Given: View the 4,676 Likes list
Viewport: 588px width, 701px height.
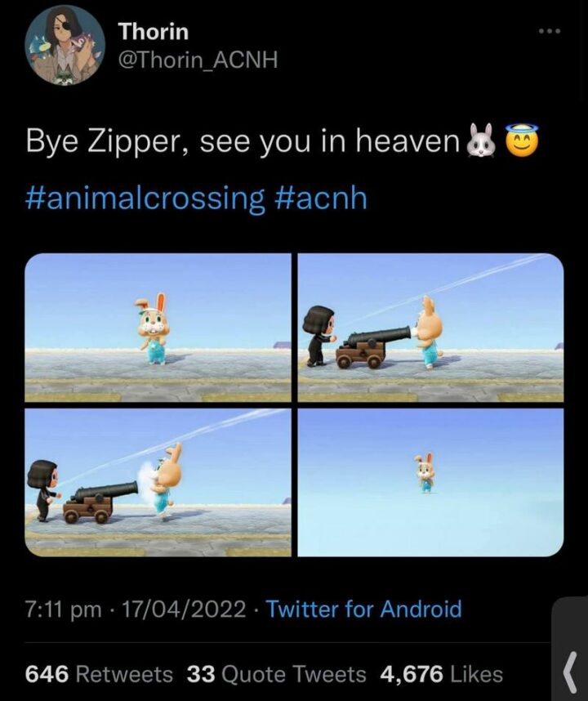Looking at the screenshot, I should (x=442, y=674).
